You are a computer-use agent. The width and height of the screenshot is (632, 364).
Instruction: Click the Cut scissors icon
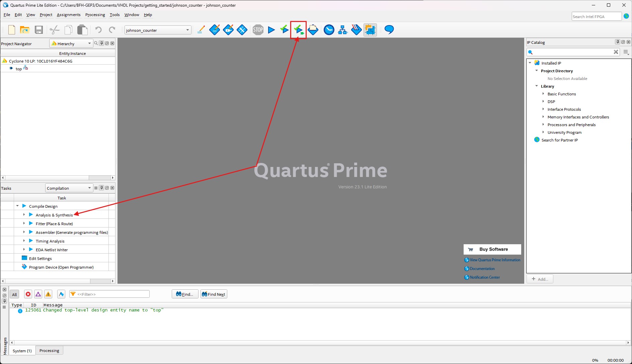coord(54,30)
